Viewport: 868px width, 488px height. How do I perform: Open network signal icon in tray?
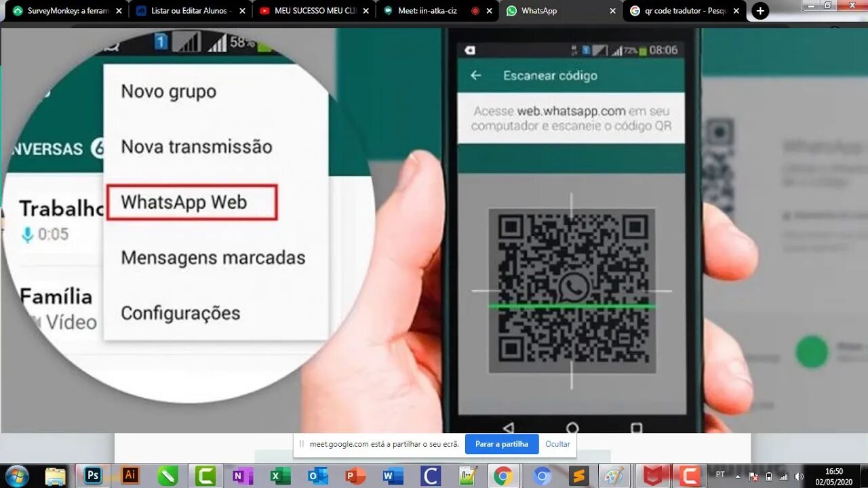click(x=783, y=476)
